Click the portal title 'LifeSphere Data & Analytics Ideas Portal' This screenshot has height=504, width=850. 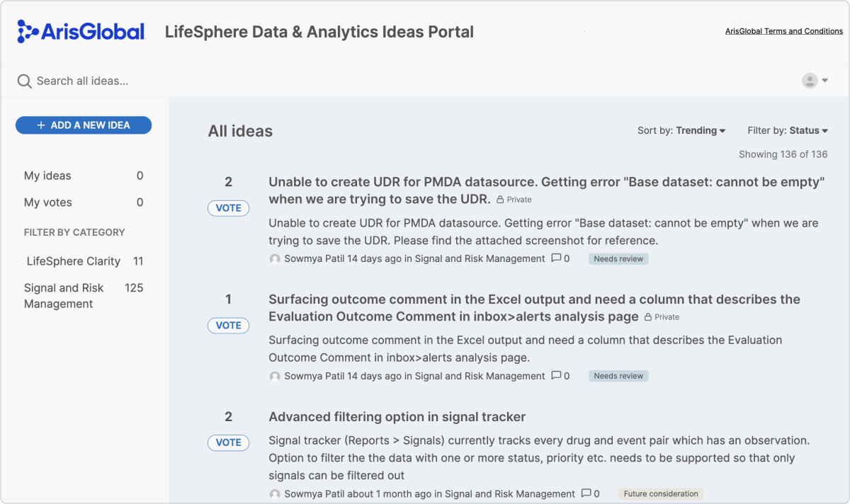319,32
